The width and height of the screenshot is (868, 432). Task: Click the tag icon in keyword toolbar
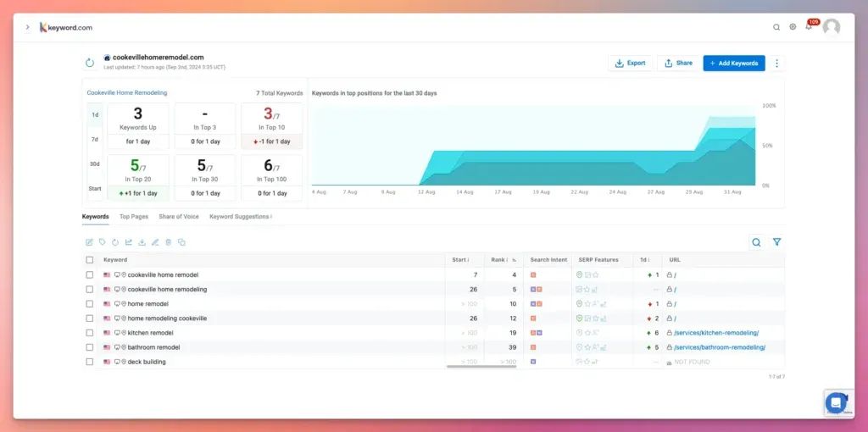point(103,242)
